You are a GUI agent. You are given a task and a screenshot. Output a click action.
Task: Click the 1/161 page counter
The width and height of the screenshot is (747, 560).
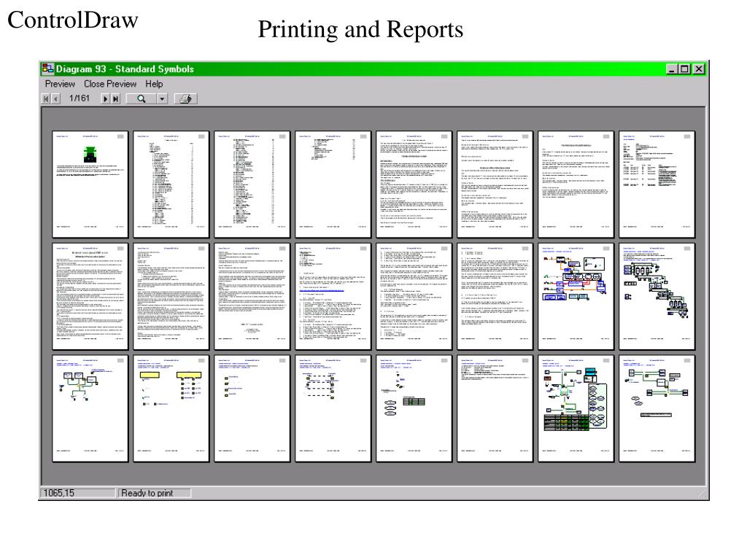[80, 98]
